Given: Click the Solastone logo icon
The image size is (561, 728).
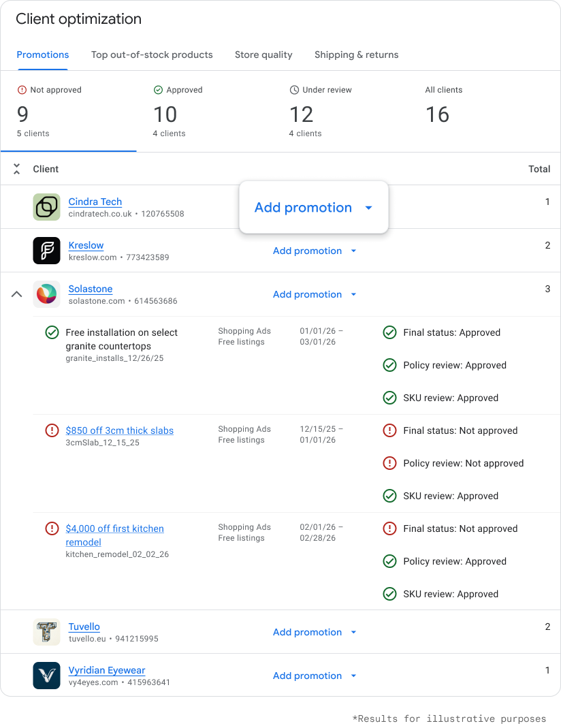Looking at the screenshot, I should click(46, 294).
